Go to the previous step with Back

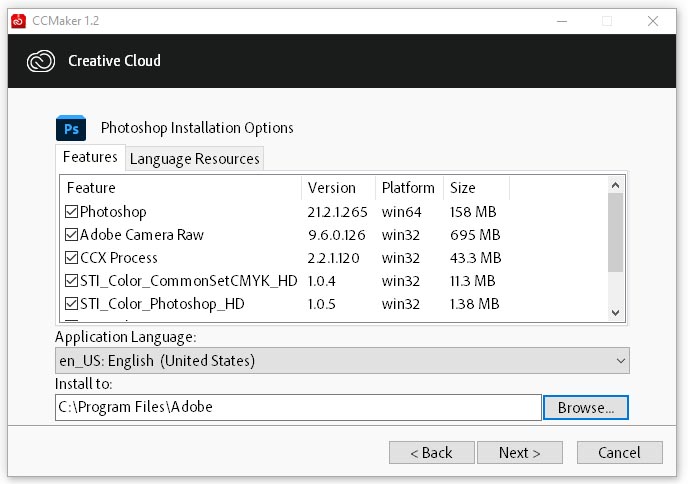[431, 452]
